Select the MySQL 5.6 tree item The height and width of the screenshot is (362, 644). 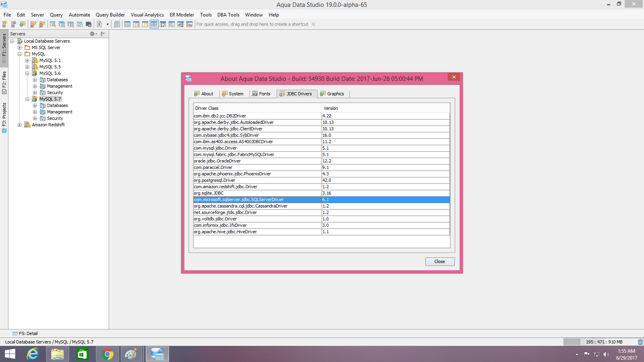pos(50,73)
